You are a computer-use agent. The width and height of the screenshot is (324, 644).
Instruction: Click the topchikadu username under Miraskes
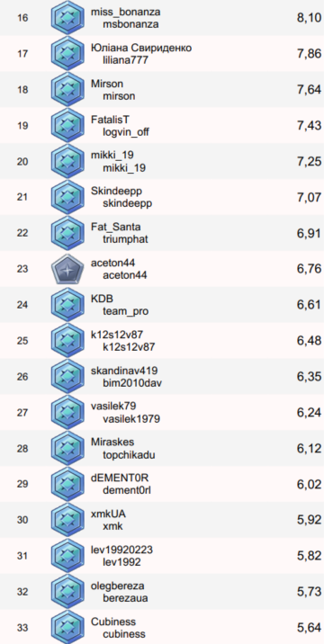129,455
